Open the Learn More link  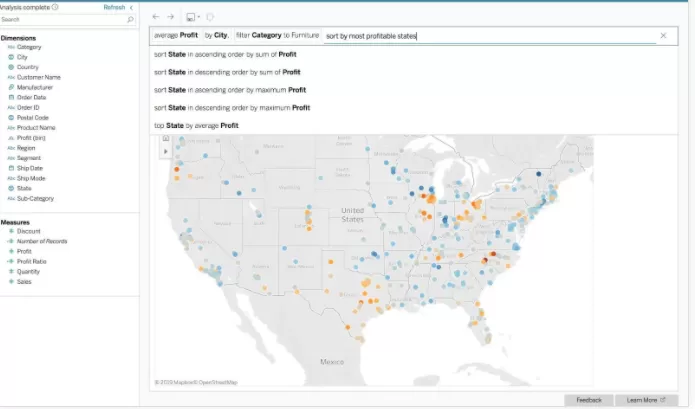click(645, 400)
